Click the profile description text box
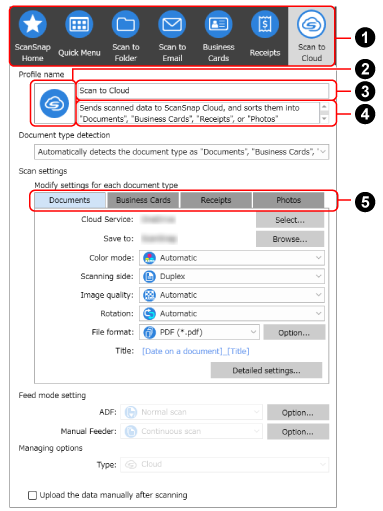This screenshot has width=383, height=511. (x=199, y=113)
